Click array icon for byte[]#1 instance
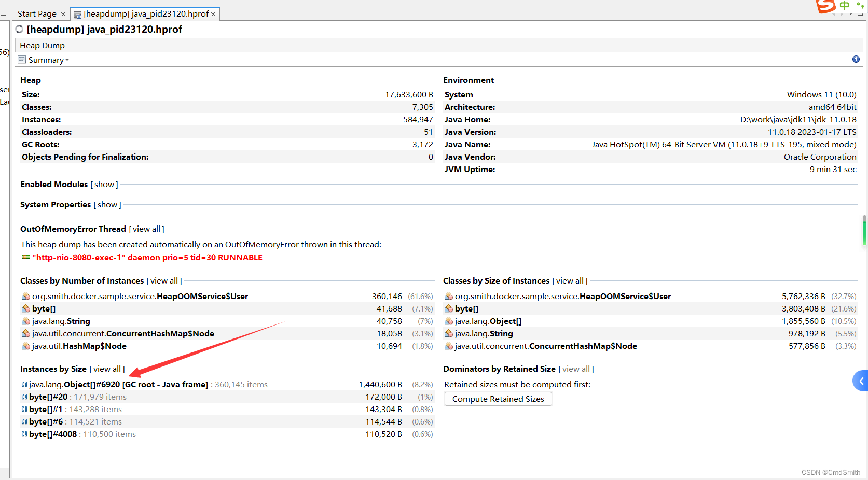Image resolution: width=868 pixels, height=480 pixels. (x=24, y=409)
